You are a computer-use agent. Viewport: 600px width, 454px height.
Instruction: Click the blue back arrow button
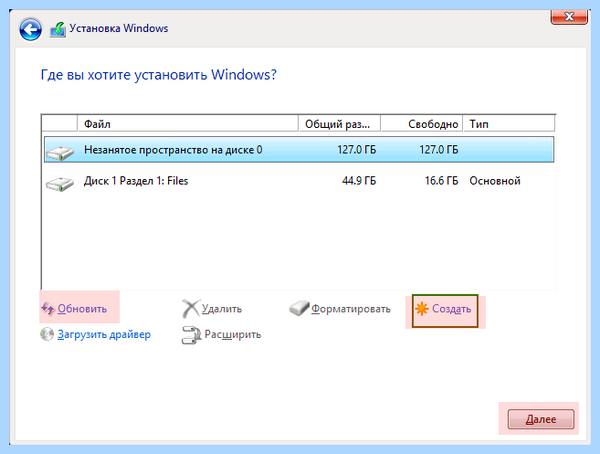pos(31,29)
